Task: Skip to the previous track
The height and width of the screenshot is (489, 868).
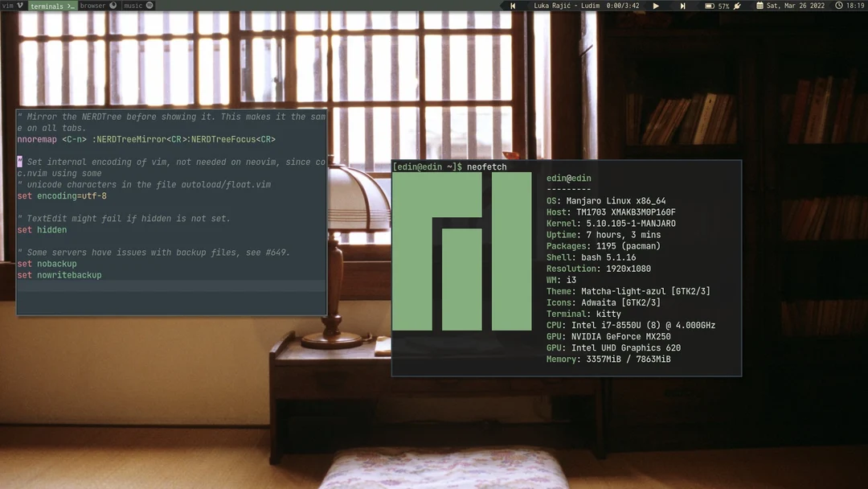Action: pos(513,6)
